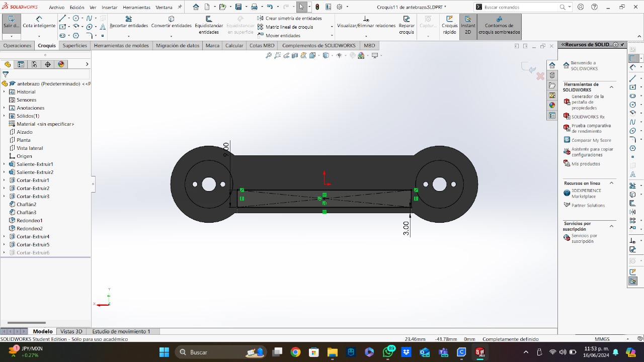Expand the Historial tree node
This screenshot has height=362, width=644.
[x=4, y=92]
